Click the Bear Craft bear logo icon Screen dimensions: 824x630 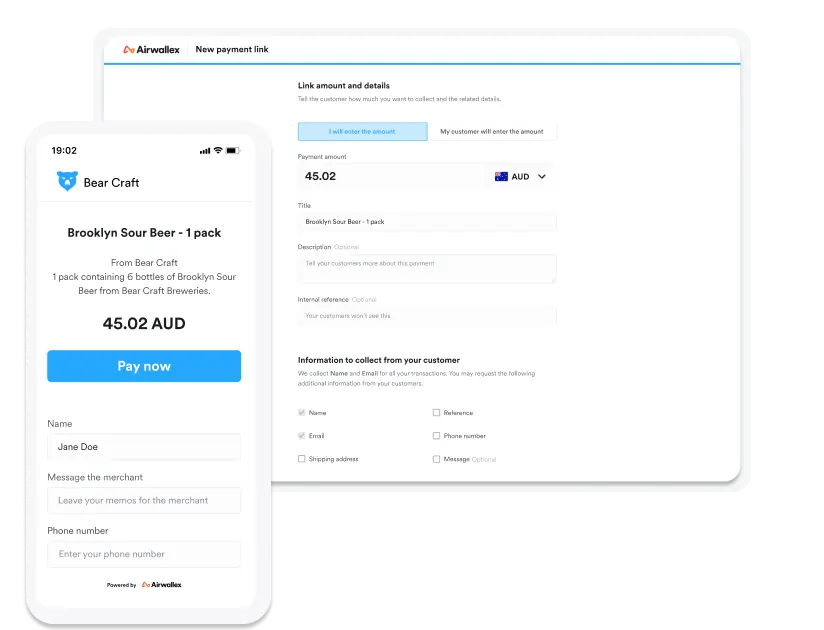click(x=67, y=181)
